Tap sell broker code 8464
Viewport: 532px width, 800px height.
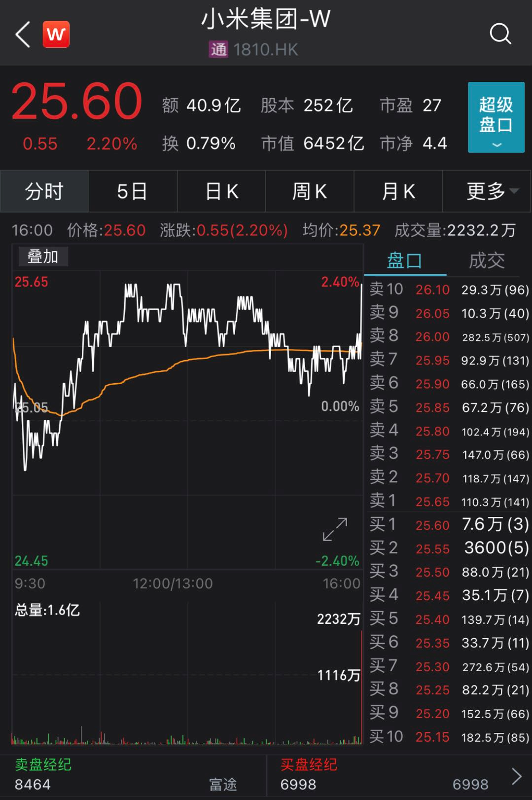[x=33, y=784]
